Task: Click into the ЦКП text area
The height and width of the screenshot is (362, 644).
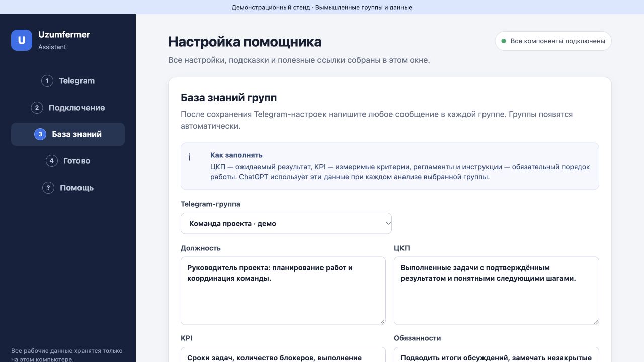Action: click(497, 291)
